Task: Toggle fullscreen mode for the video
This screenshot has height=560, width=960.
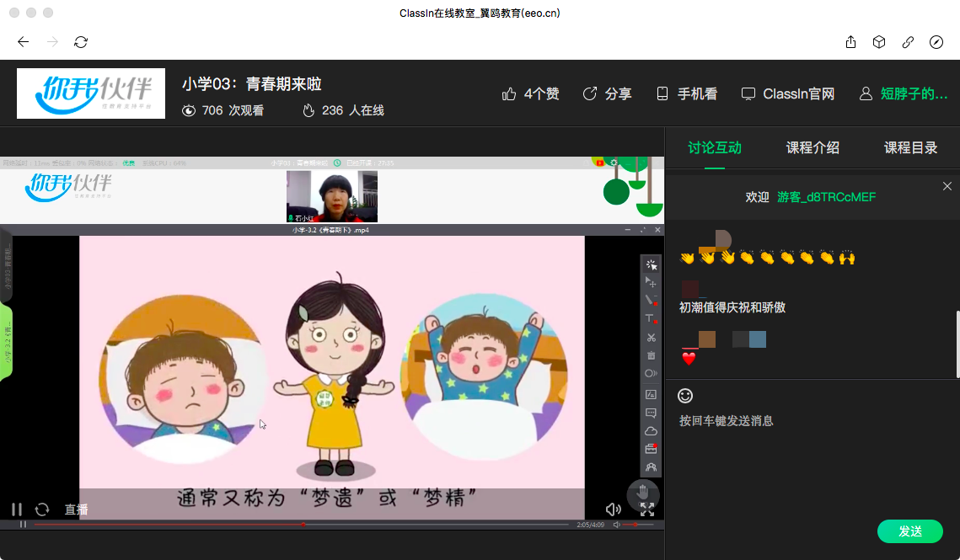Action: click(x=647, y=509)
